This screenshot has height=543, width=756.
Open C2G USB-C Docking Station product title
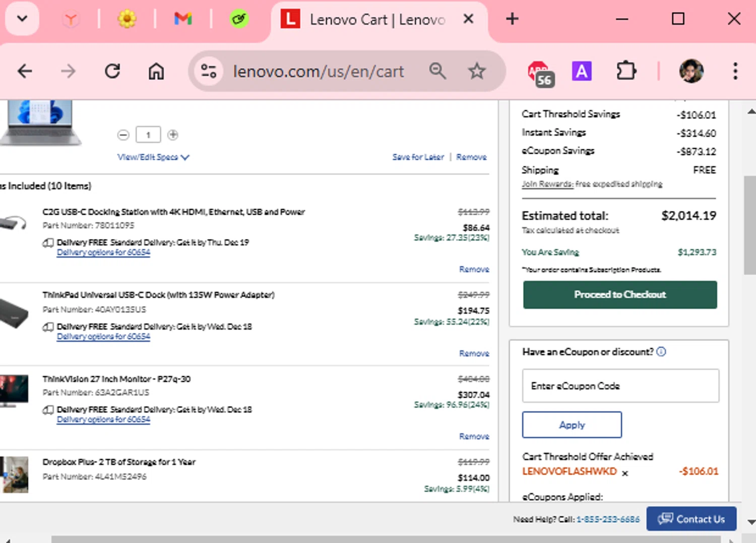(x=174, y=212)
